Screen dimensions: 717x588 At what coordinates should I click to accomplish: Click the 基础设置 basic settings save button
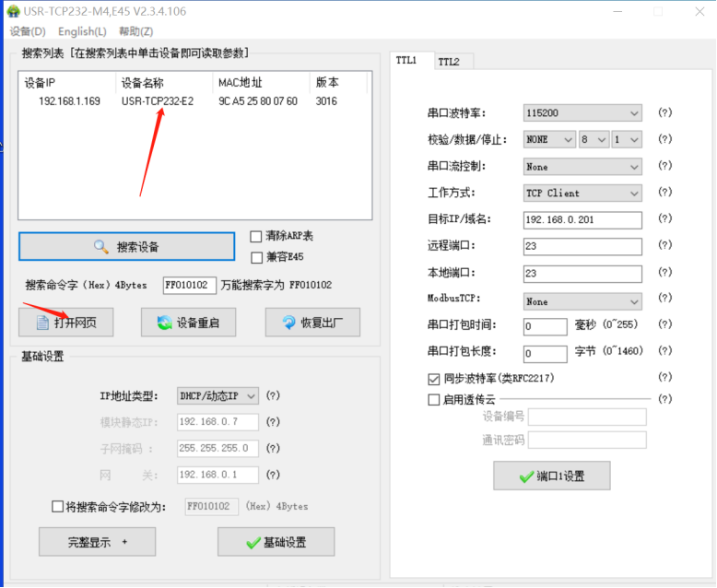[276, 542]
